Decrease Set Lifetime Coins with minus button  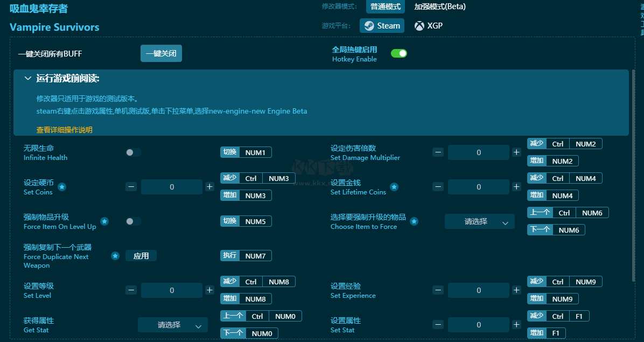[438, 187]
